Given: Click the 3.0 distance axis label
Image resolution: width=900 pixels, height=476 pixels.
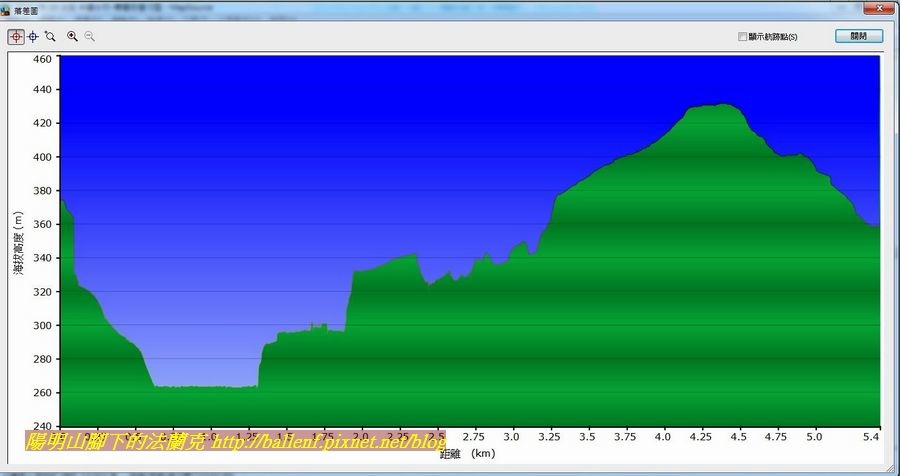Looking at the screenshot, I should 512,437.
